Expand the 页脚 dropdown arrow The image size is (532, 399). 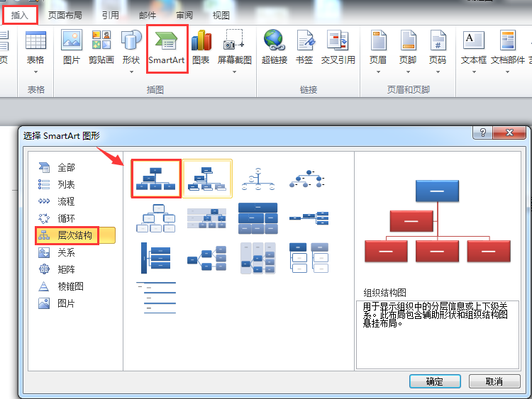pos(408,72)
